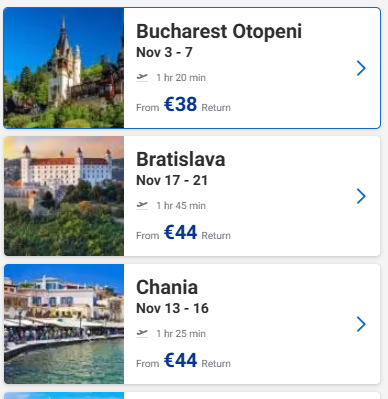Click the Bucharest castle thumbnail photo
388x399 pixels.
click(64, 68)
